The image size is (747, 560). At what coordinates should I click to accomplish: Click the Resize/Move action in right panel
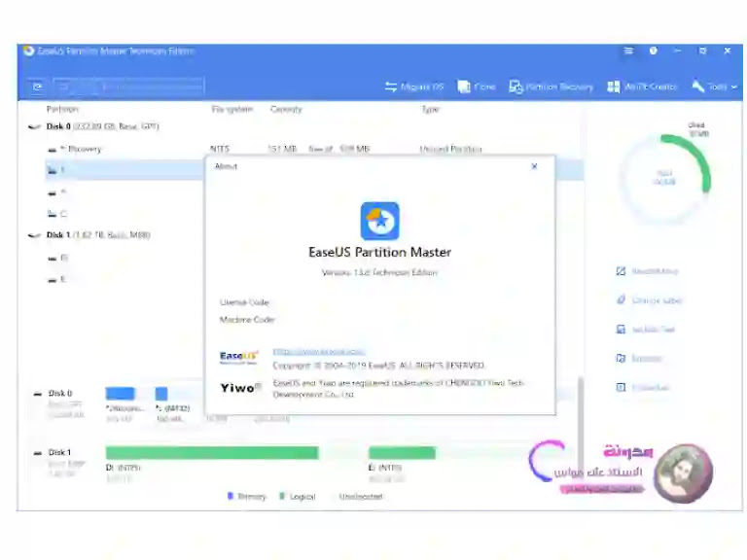648,271
